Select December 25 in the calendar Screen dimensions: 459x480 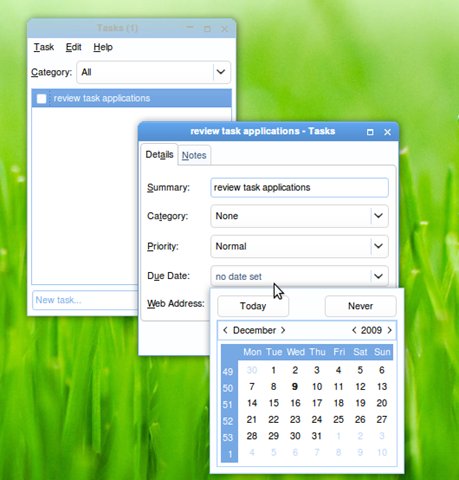coord(338,419)
